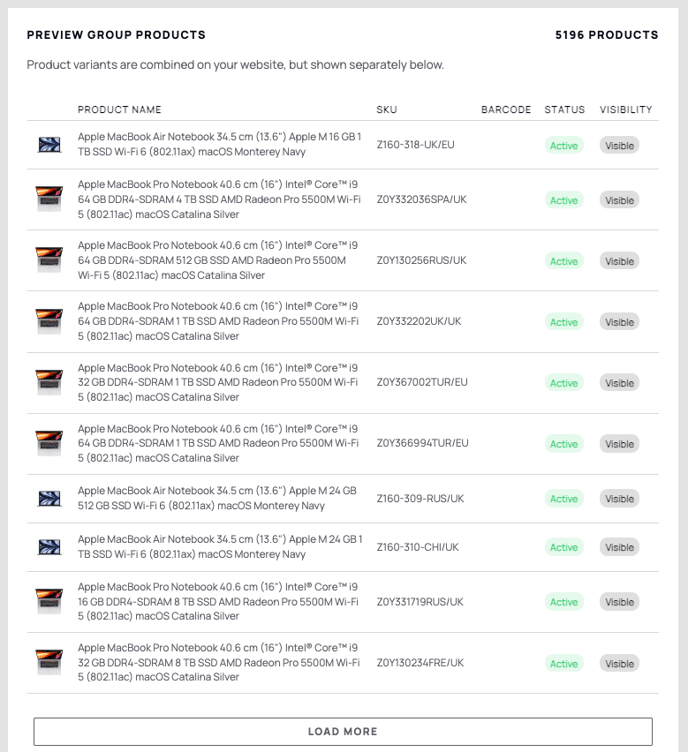Open the Z0Y130234FRE/UK product image
688x752 pixels.
coord(49,662)
